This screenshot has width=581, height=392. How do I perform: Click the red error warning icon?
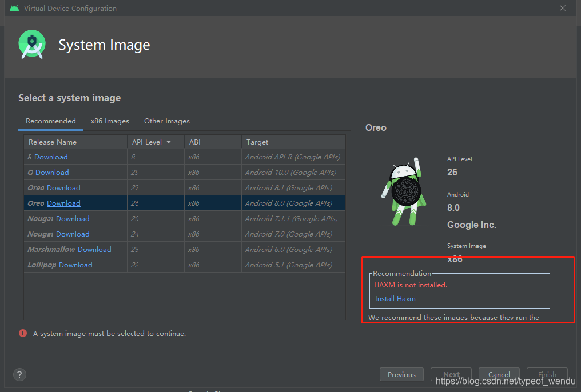(x=23, y=333)
